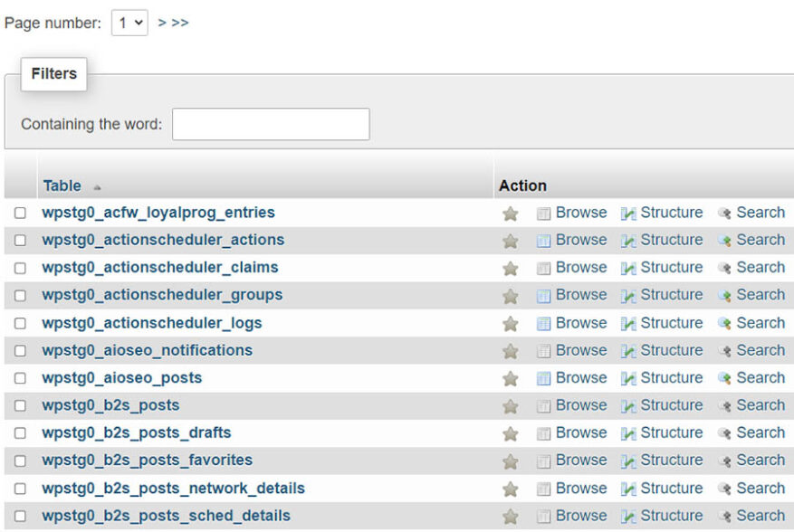
Task: Switch to the Filters section
Action: coord(53,73)
